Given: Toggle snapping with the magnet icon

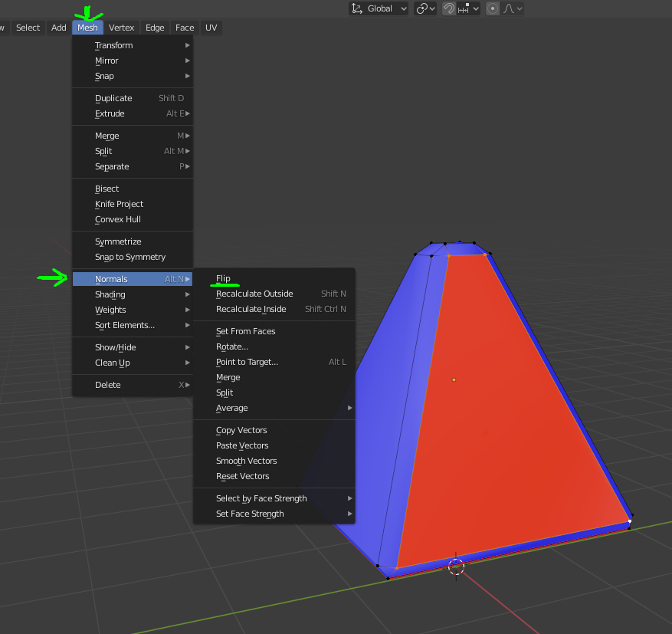Looking at the screenshot, I should [448, 8].
